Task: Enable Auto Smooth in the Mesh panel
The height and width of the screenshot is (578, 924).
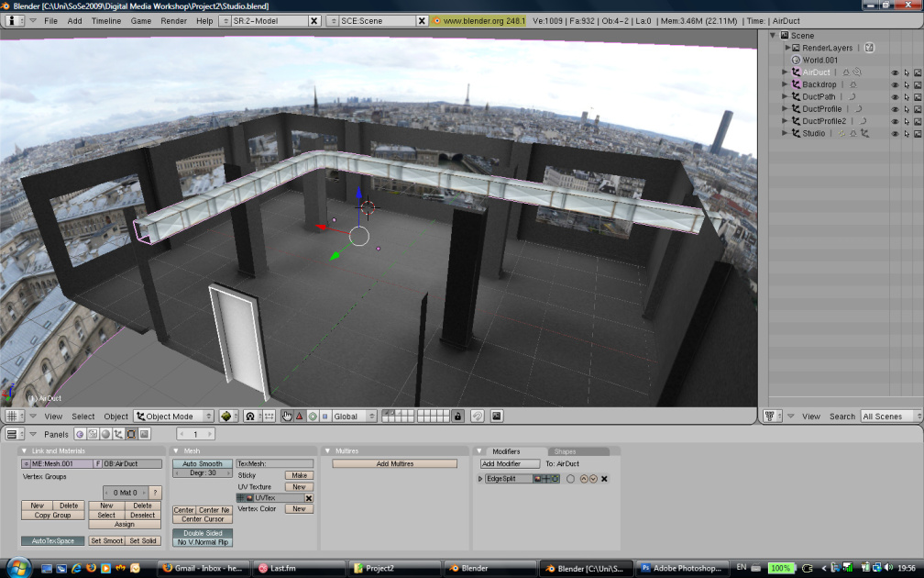Action: 202,463
